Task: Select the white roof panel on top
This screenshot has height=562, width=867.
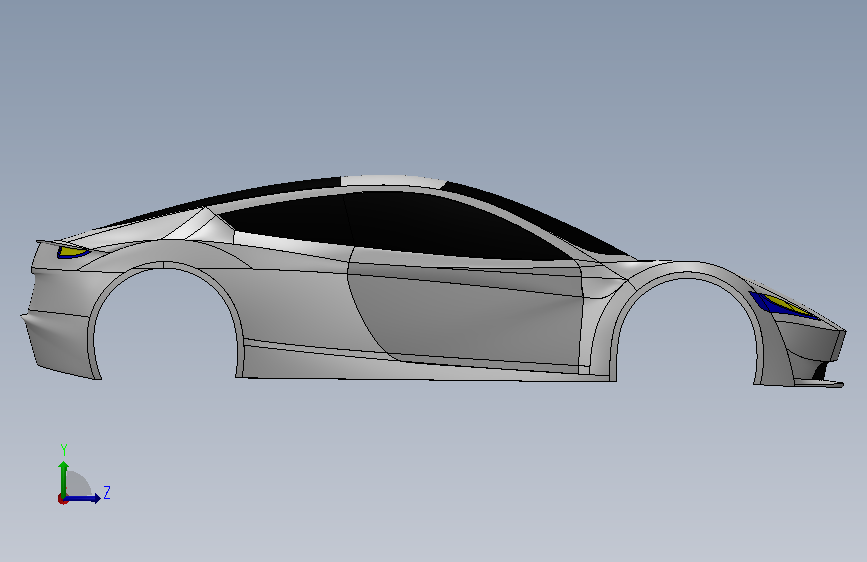Action: [393, 181]
